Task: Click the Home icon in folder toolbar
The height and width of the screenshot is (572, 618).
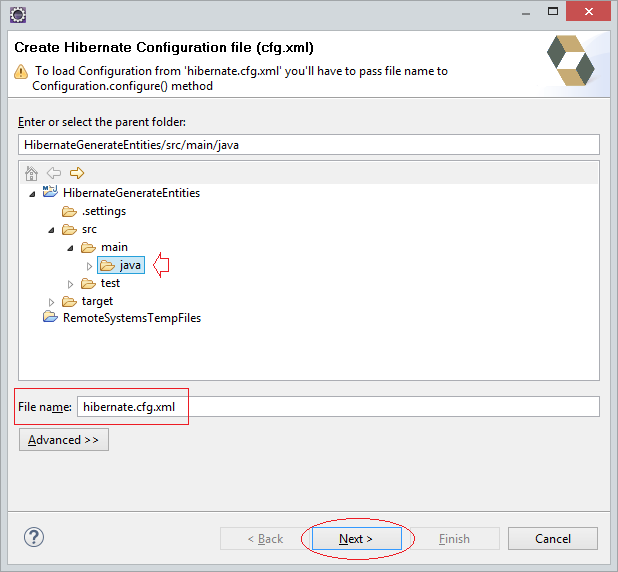Action: (32, 173)
